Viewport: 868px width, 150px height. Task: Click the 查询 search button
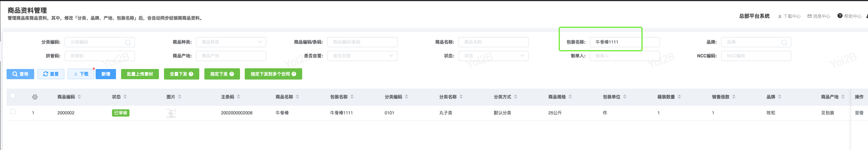(20, 74)
